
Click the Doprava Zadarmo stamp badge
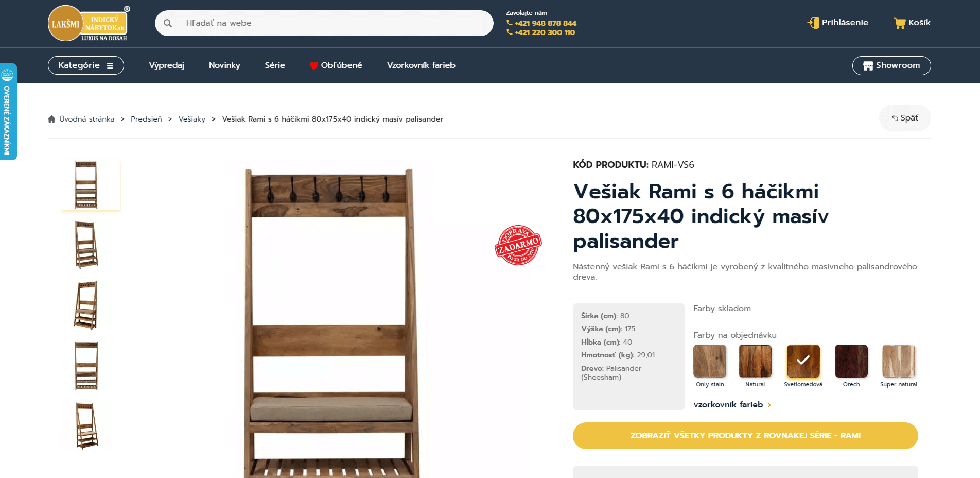click(518, 245)
